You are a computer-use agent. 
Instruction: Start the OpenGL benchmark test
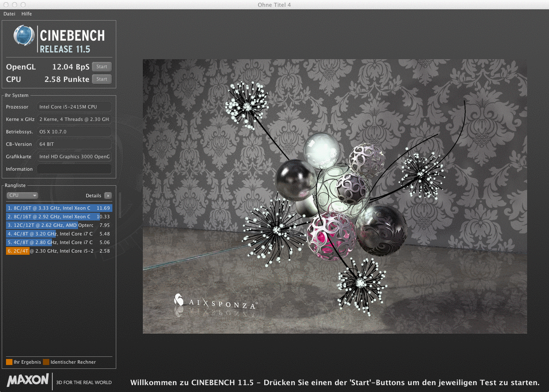[x=102, y=67]
